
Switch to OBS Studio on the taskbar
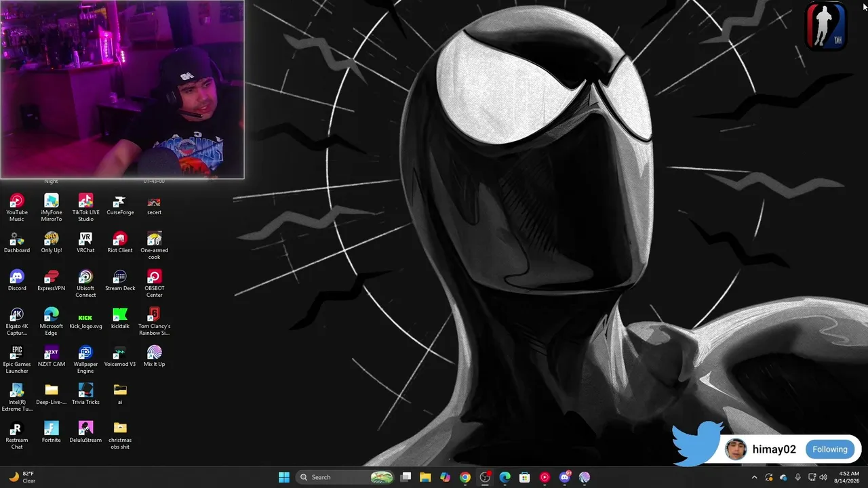coord(485,477)
